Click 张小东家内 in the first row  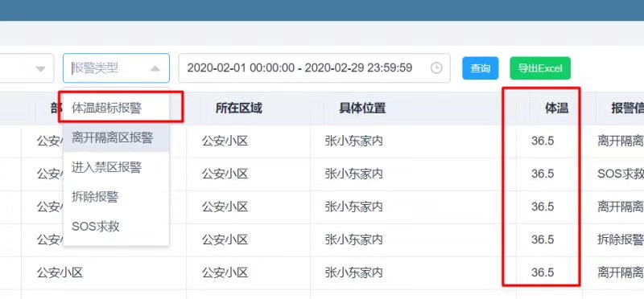tap(353, 141)
